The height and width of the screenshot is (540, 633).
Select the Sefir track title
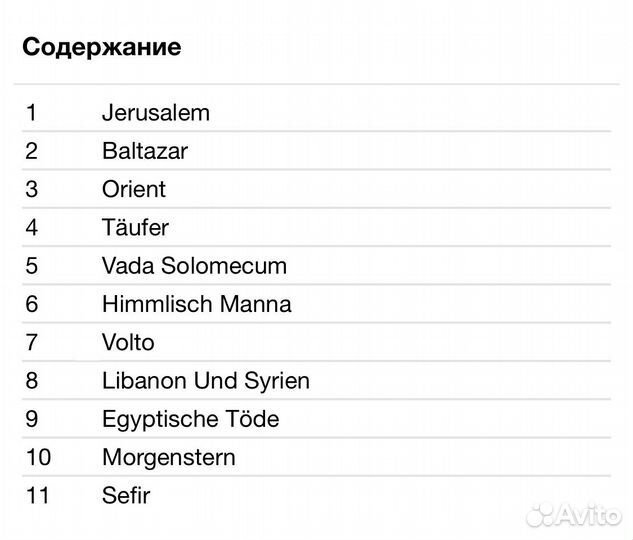[x=126, y=495]
